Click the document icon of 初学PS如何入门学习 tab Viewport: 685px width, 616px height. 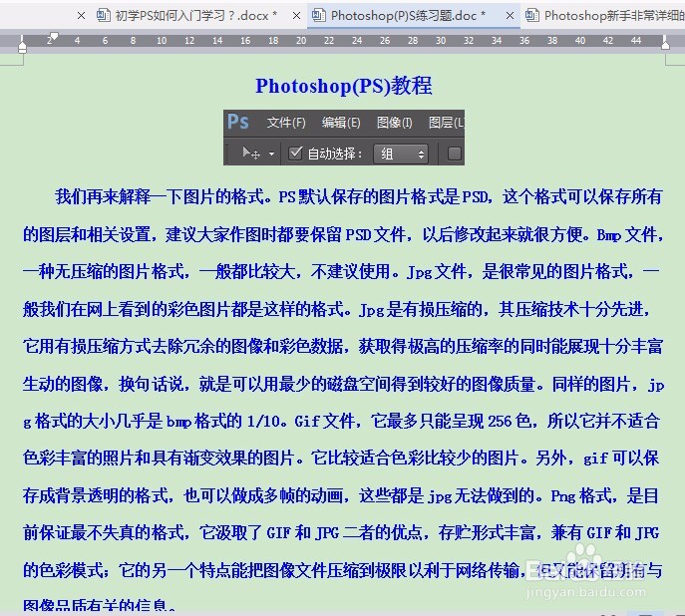coord(104,15)
